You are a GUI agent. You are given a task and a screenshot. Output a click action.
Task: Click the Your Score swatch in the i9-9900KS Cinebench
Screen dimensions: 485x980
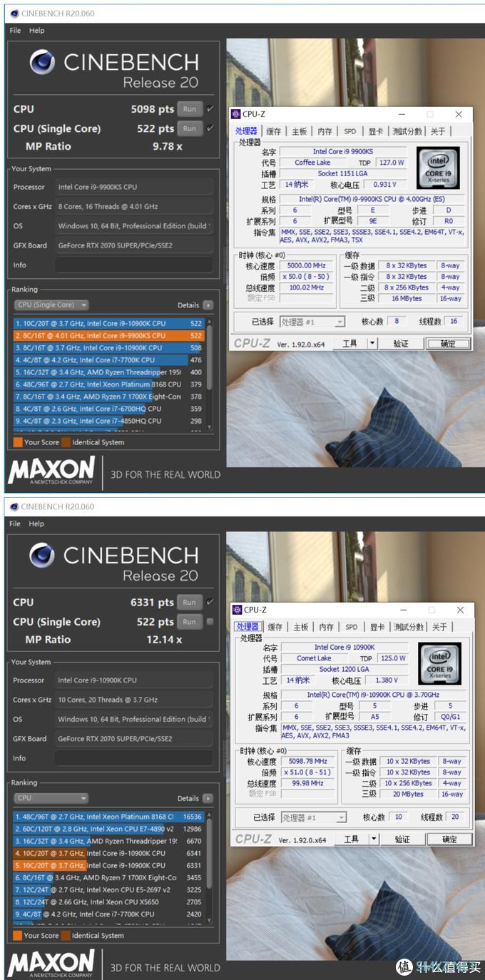pos(17,442)
